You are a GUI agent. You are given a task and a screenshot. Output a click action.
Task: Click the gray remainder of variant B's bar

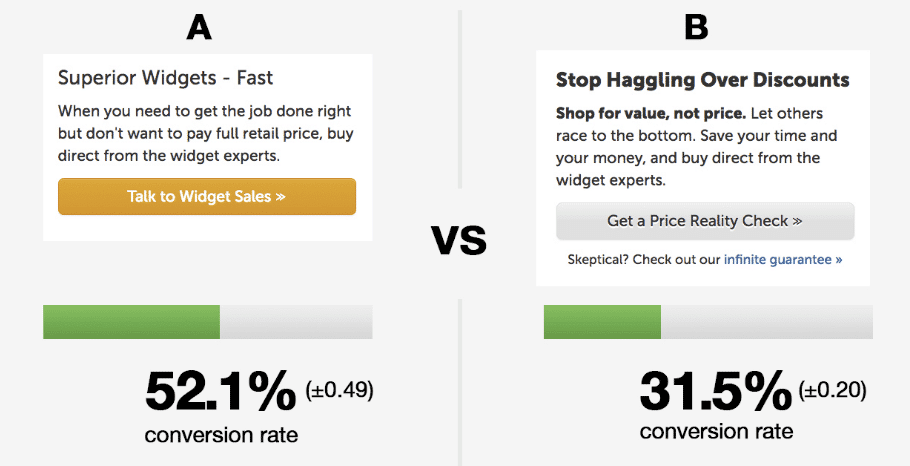(767, 322)
